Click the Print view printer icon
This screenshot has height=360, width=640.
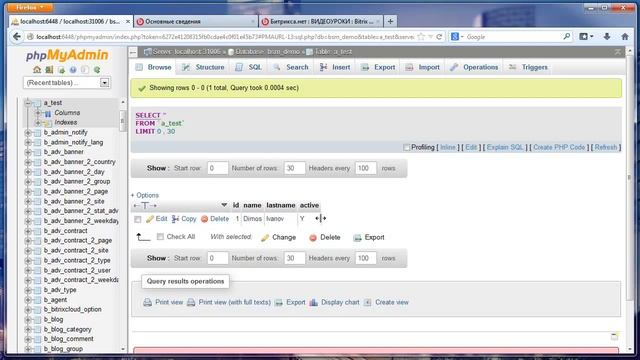tap(147, 302)
